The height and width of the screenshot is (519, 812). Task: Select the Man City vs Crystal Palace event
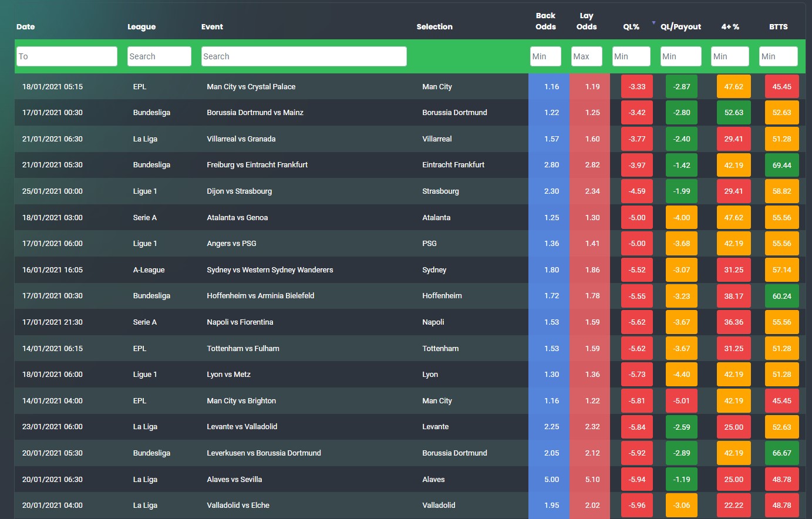coord(251,86)
